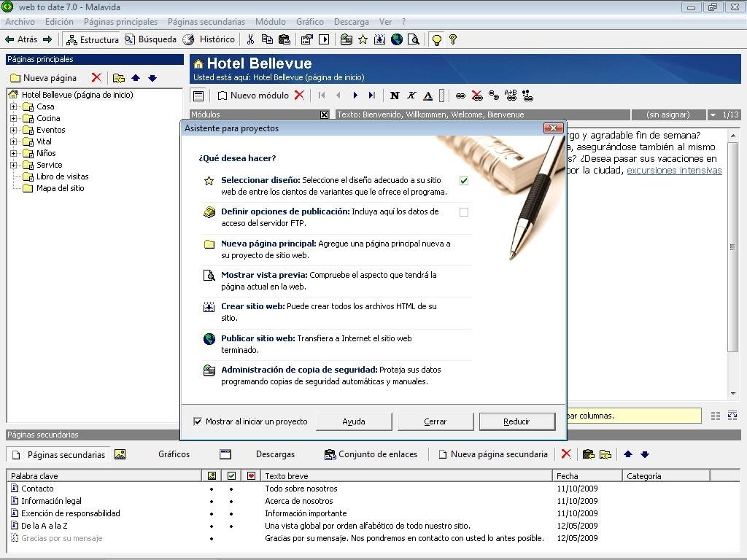Cut with the scissors icon

(x=251, y=39)
